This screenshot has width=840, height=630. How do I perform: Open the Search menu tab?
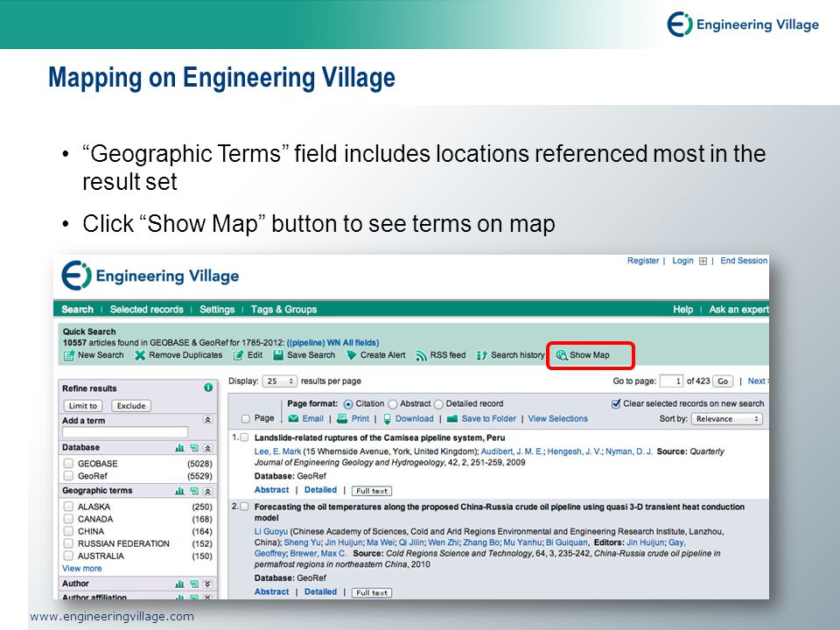click(77, 309)
